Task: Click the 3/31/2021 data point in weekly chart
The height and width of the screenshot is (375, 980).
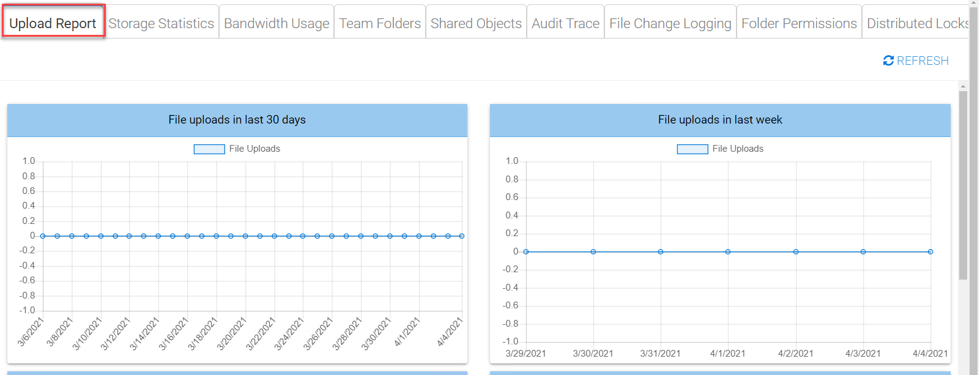Action: [661, 251]
